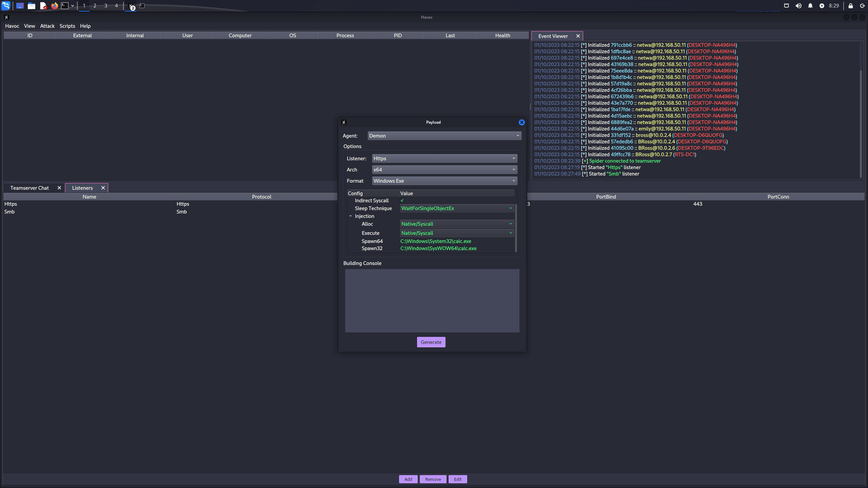Collapse the Injection tree node
The image size is (868, 488).
click(x=351, y=216)
